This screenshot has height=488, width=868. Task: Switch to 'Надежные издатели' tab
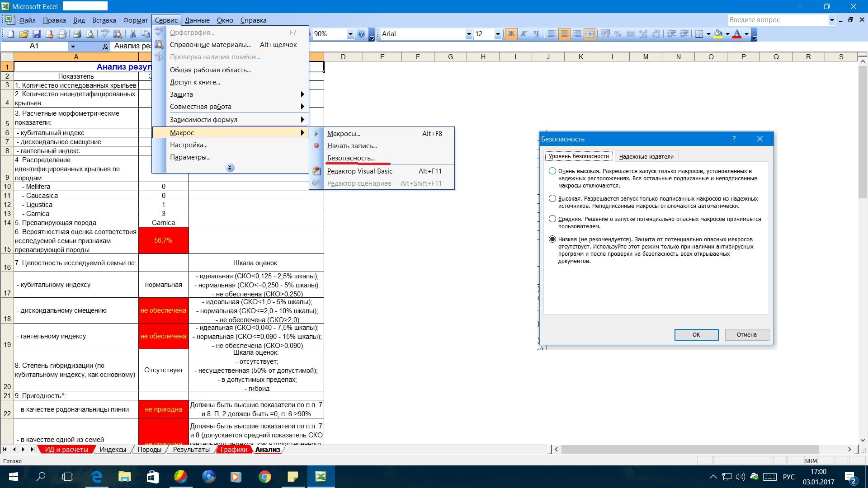click(646, 157)
